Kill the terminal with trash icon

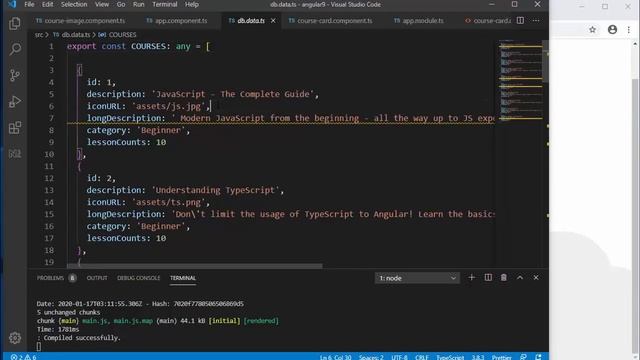pos(504,278)
